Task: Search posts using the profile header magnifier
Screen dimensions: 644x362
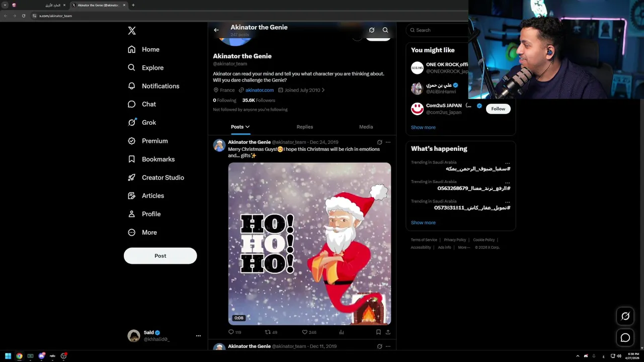Action: coord(385,30)
